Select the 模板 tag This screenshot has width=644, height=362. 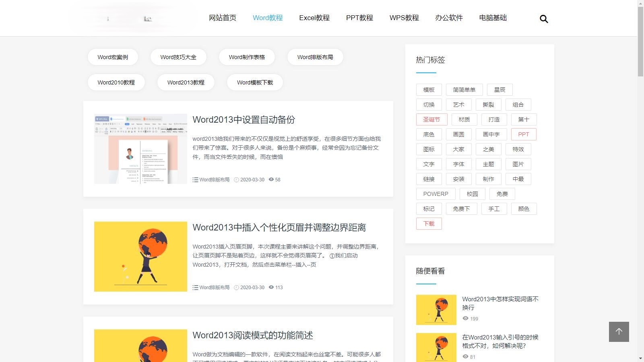click(x=429, y=90)
